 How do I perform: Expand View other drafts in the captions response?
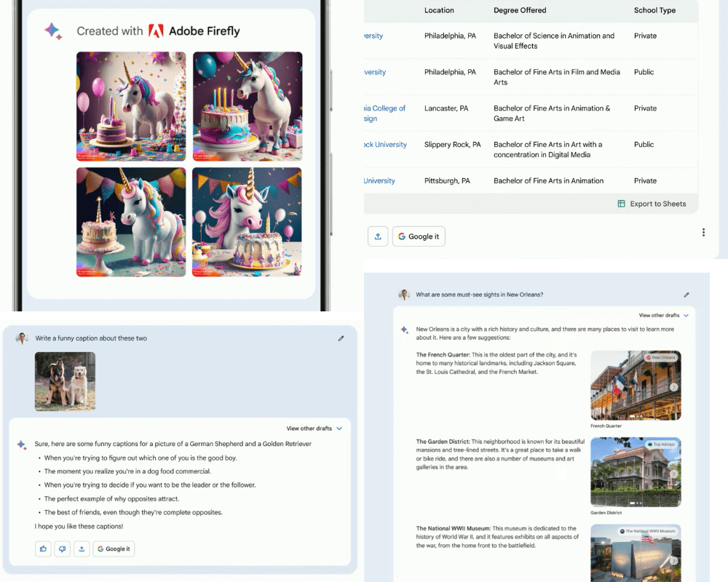314,428
